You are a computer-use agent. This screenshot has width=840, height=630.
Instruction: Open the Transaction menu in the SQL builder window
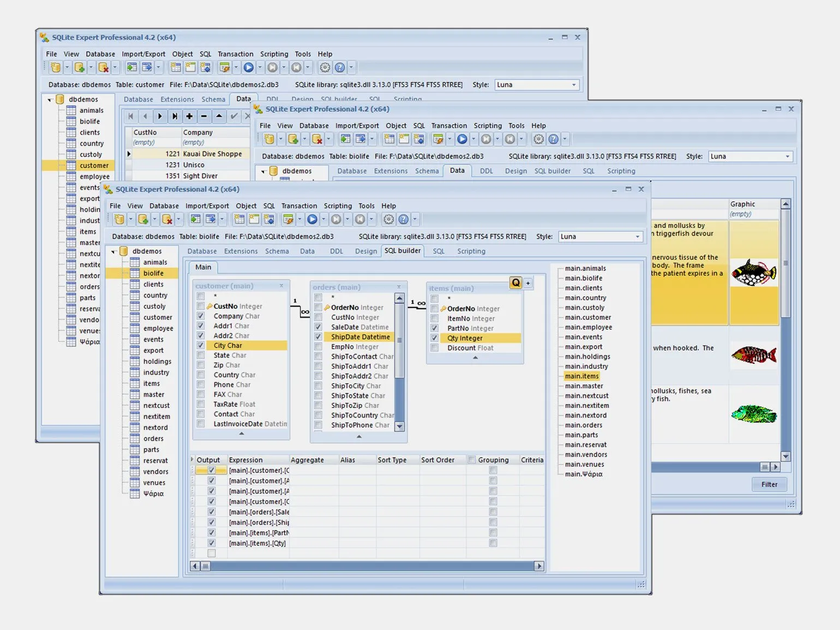298,206
